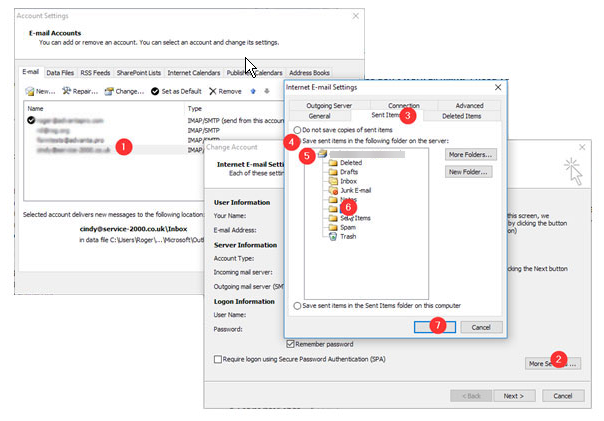Viewport: 604px width, 421px height.
Task: Switch to the Connection tab
Action: click(x=404, y=106)
